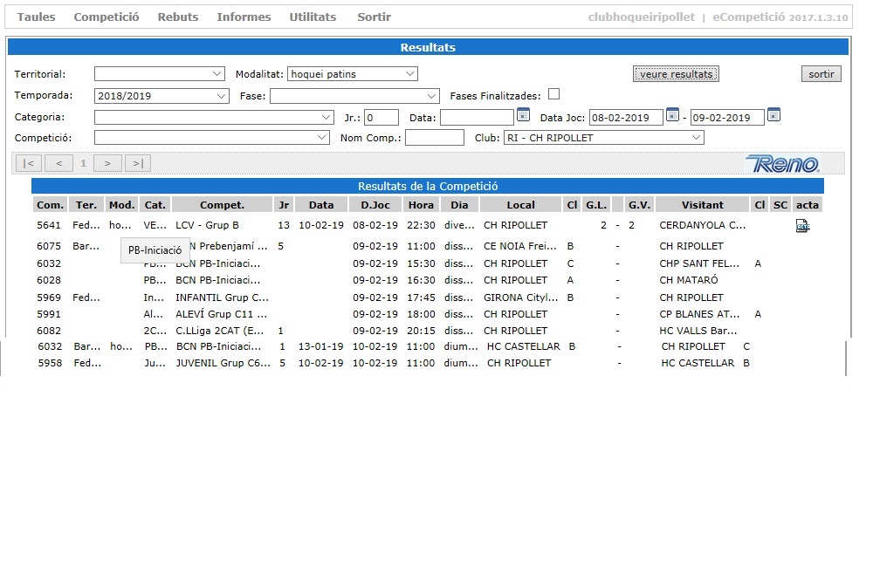This screenshot has height=588, width=873.
Task: Open the Rebuts menu
Action: (177, 17)
